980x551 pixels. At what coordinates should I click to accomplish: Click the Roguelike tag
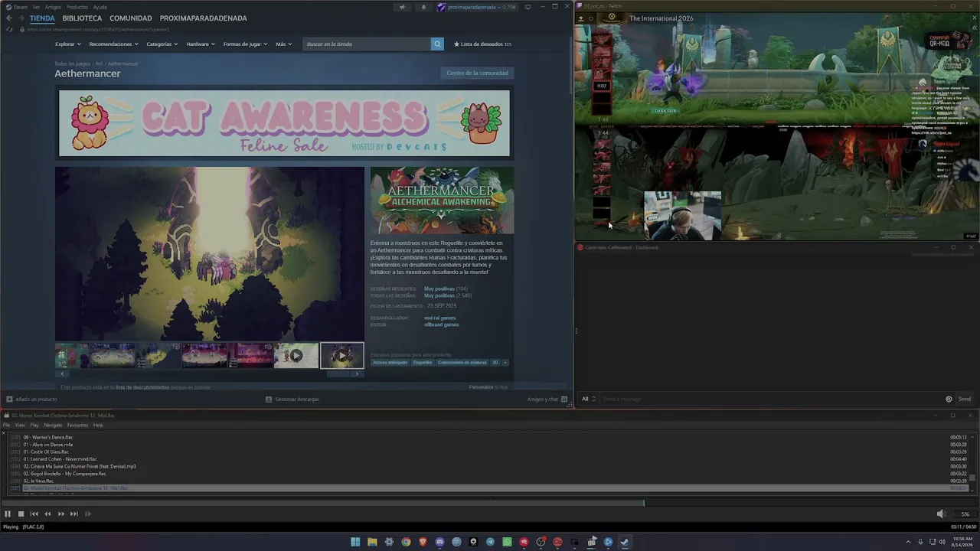click(x=423, y=362)
